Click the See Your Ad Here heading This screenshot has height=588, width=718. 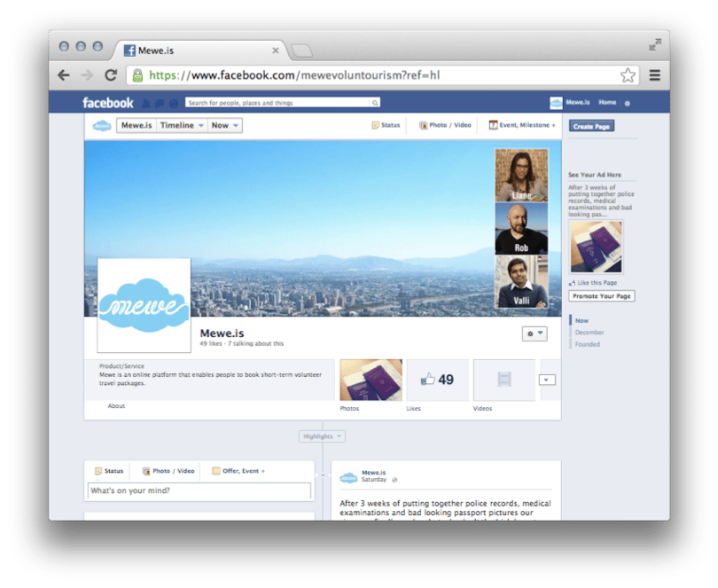(595, 175)
